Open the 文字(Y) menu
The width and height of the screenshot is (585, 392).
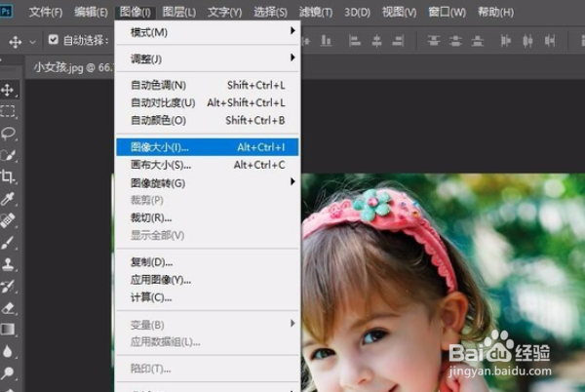click(x=224, y=12)
